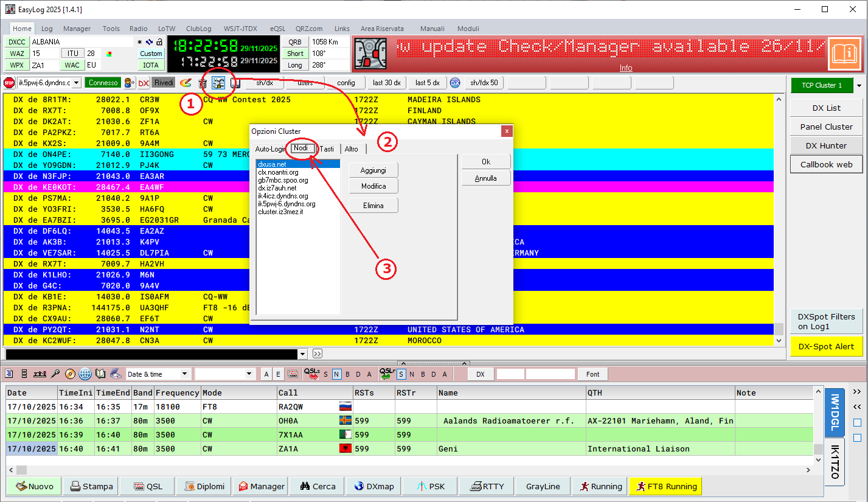
Task: Click the log table horizontal scrollbar
Action: pyautogui.click(x=410, y=470)
